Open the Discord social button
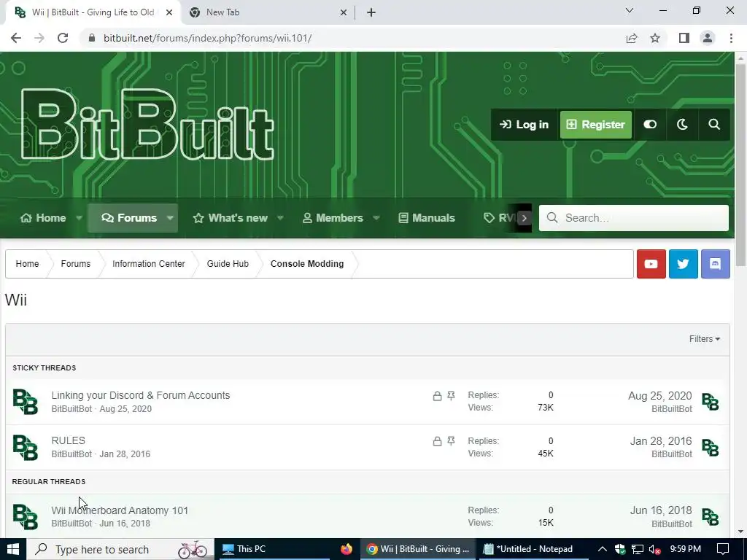This screenshot has width=747, height=560. [x=715, y=264]
